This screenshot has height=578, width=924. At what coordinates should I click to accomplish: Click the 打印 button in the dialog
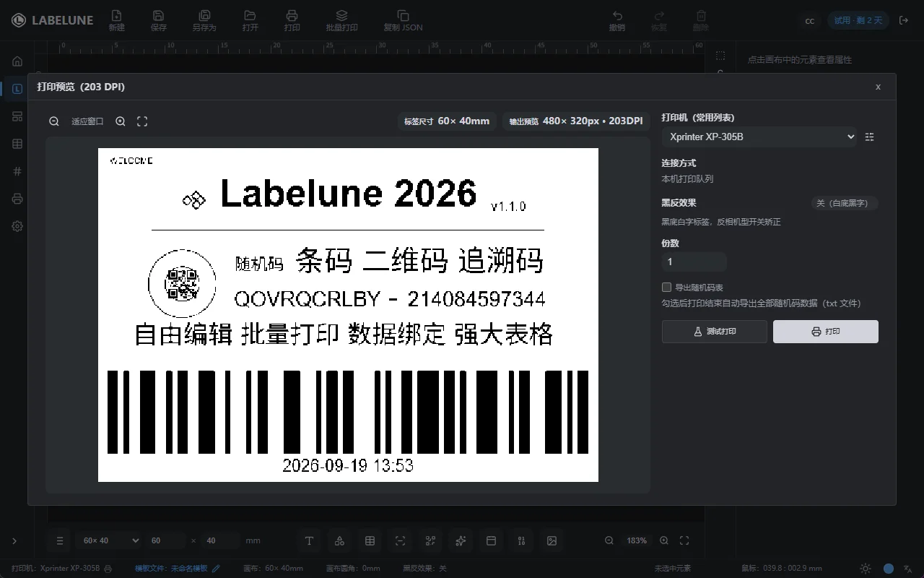point(826,332)
